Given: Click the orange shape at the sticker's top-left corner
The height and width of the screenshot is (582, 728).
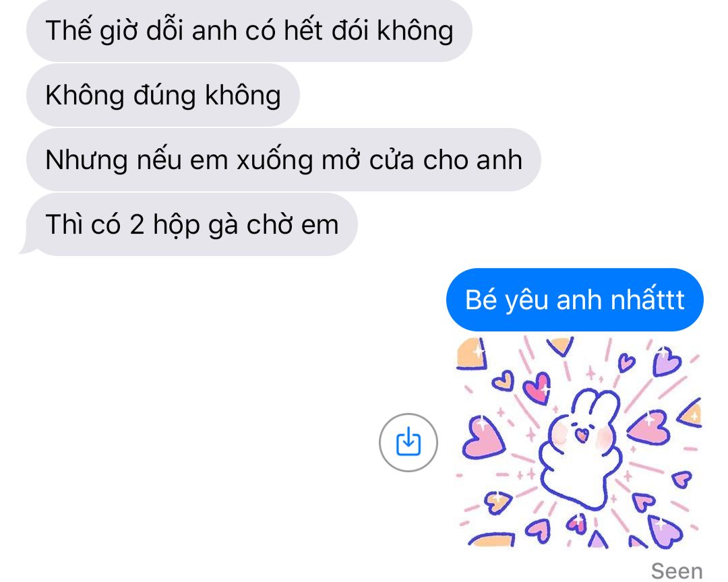Looking at the screenshot, I should point(471,354).
